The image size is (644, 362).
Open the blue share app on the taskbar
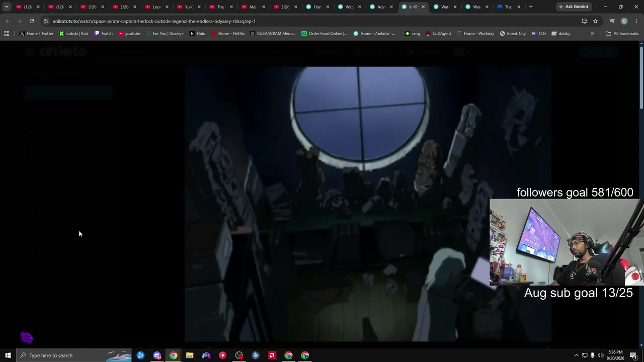click(140, 355)
